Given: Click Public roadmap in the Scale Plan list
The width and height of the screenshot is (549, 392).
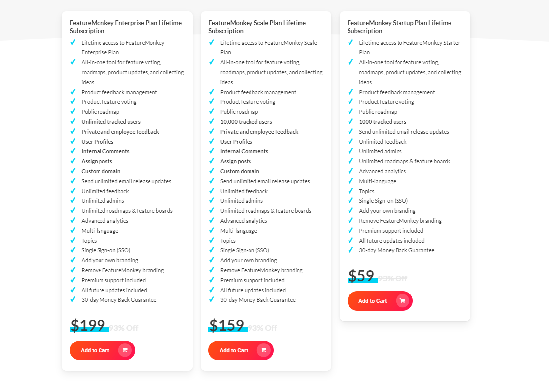Looking at the screenshot, I should click(240, 111).
